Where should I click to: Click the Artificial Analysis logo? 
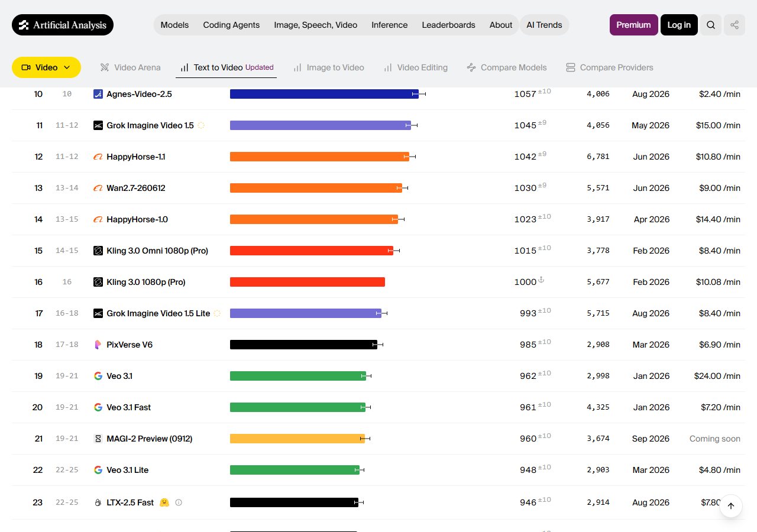click(63, 25)
